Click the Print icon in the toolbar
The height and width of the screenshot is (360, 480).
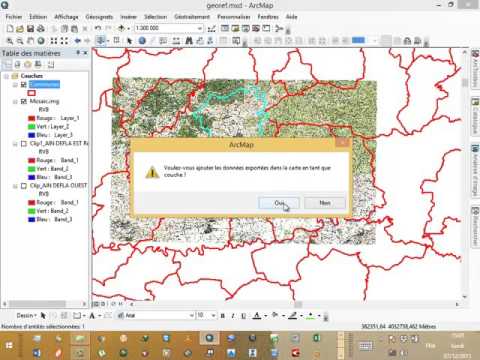pos(41,29)
